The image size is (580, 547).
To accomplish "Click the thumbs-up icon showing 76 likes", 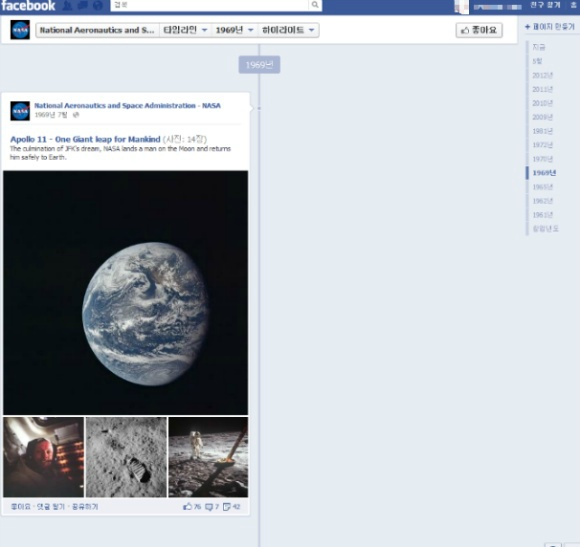I will pyautogui.click(x=188, y=506).
